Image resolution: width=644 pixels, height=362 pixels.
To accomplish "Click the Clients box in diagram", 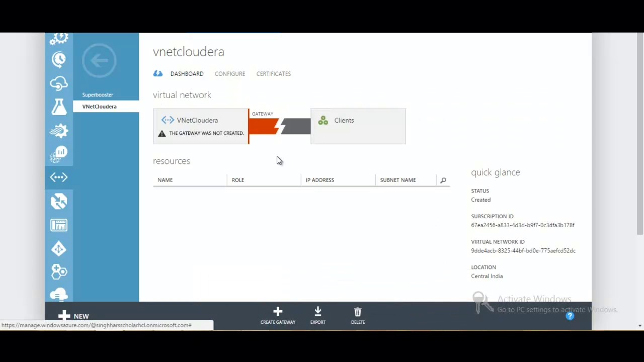I will point(358,126).
